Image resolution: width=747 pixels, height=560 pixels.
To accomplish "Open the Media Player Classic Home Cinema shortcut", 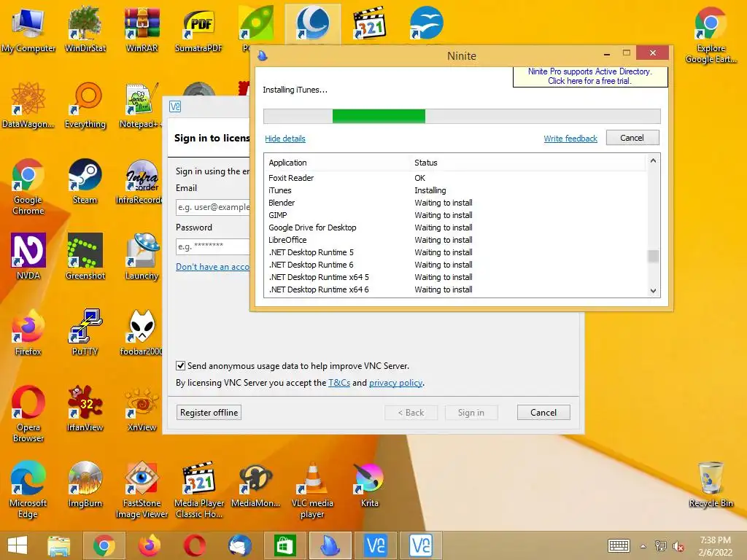I will (x=198, y=489).
